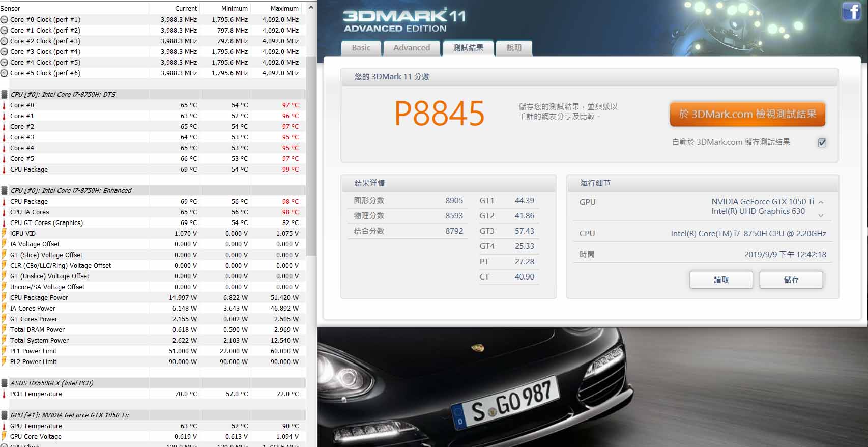This screenshot has width=868, height=447.
Task: Click down arrow in GPU list
Action: [821, 216]
